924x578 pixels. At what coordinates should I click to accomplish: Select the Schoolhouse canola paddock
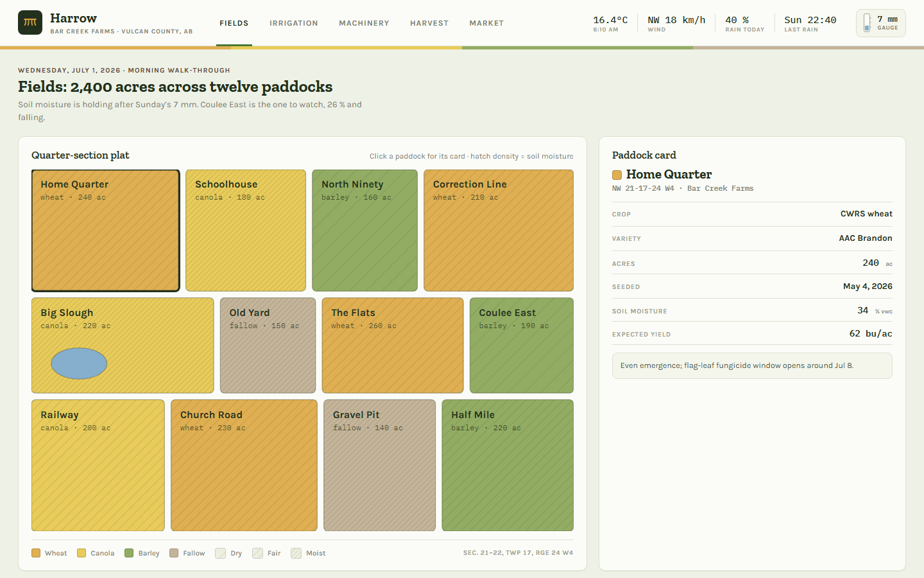click(x=246, y=231)
